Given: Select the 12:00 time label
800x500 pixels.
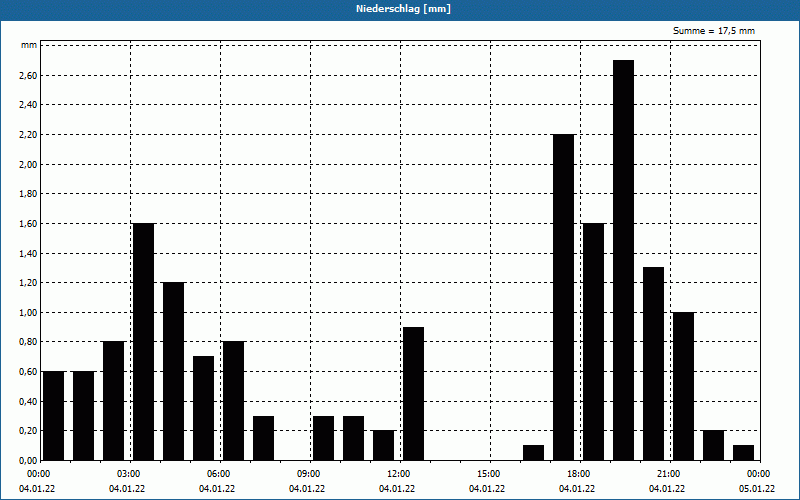Looking at the screenshot, I should click(x=401, y=474).
